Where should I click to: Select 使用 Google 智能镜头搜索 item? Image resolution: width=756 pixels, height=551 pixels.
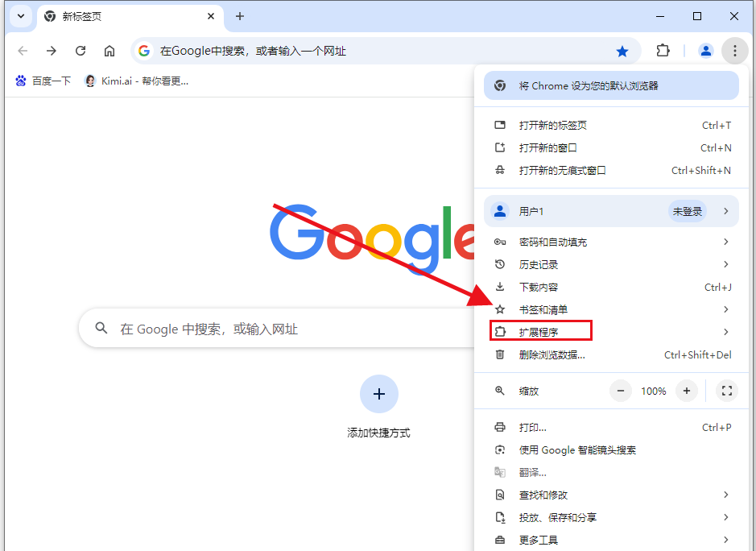coord(611,449)
